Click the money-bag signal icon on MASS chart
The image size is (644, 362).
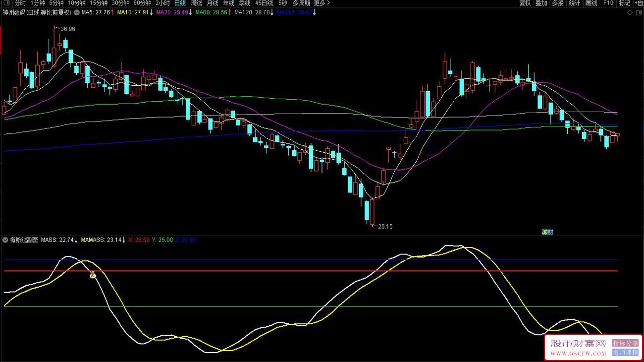point(93,275)
